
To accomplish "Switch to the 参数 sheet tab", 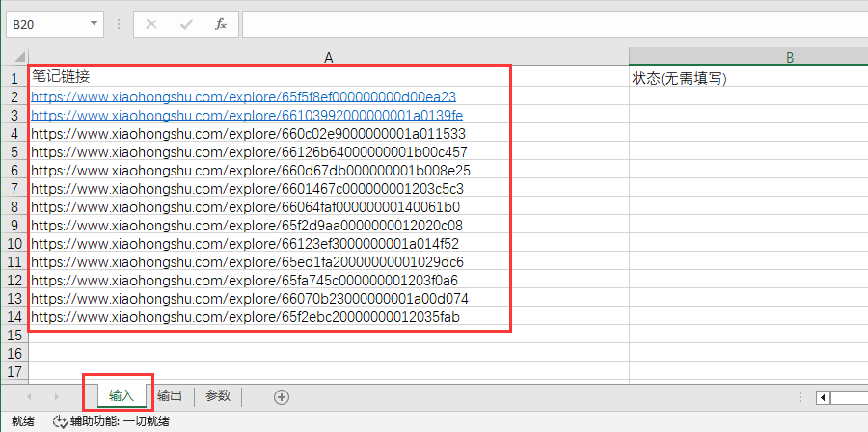I will (218, 396).
